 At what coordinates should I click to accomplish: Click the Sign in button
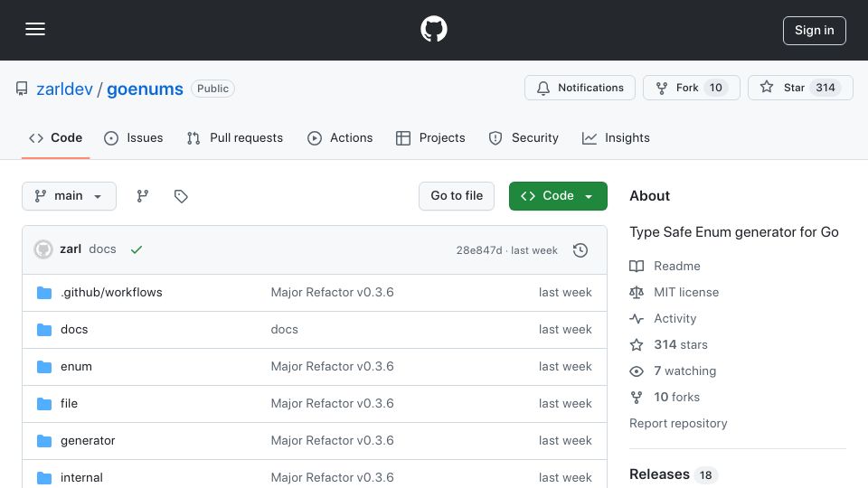tap(814, 31)
